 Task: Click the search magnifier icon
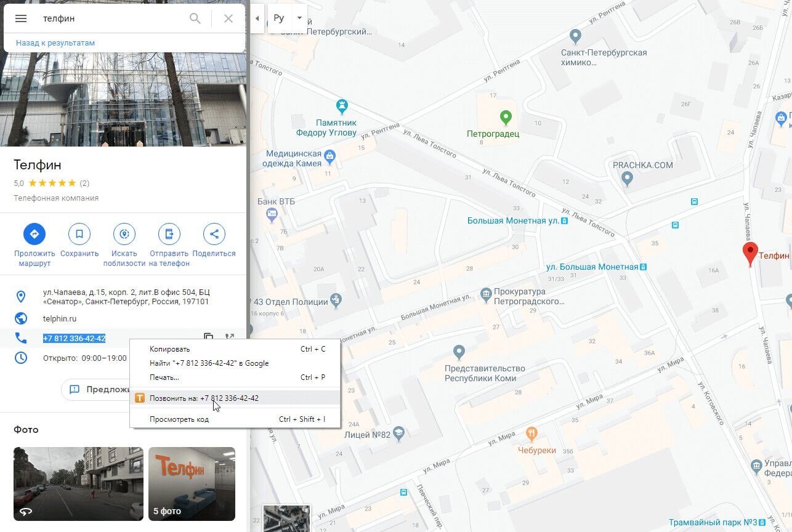pyautogui.click(x=195, y=18)
